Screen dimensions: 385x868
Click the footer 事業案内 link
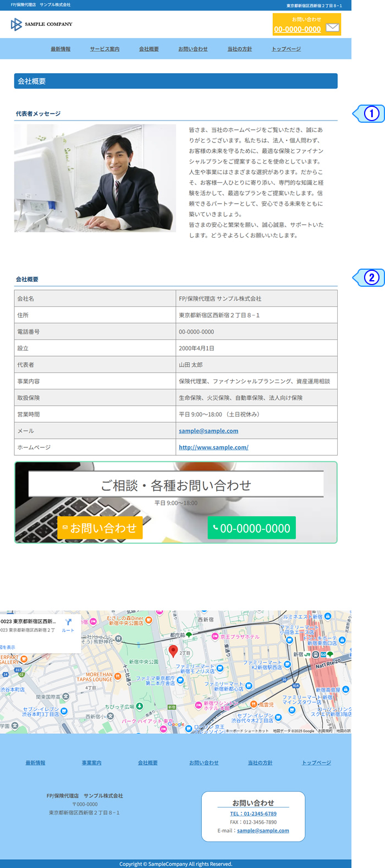pyautogui.click(x=91, y=763)
